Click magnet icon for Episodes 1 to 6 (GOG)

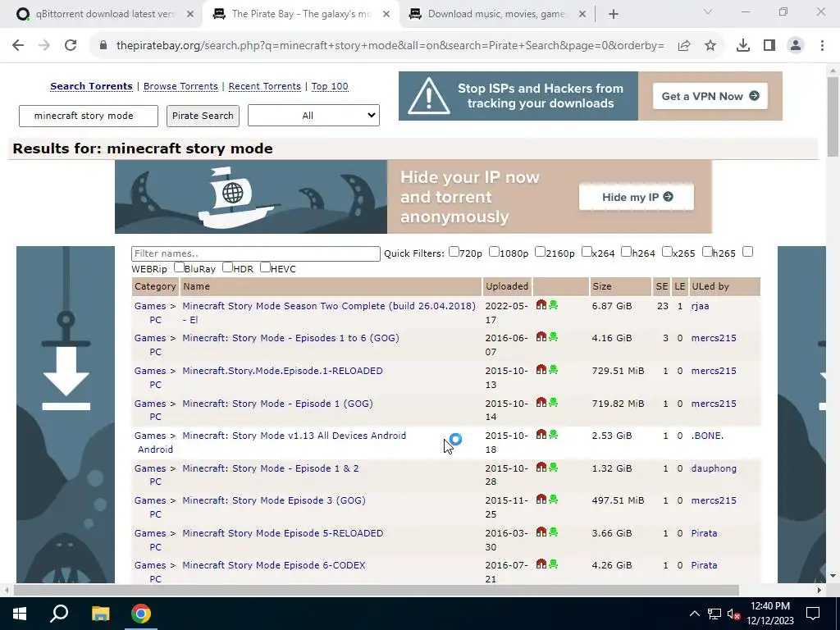tap(541, 337)
